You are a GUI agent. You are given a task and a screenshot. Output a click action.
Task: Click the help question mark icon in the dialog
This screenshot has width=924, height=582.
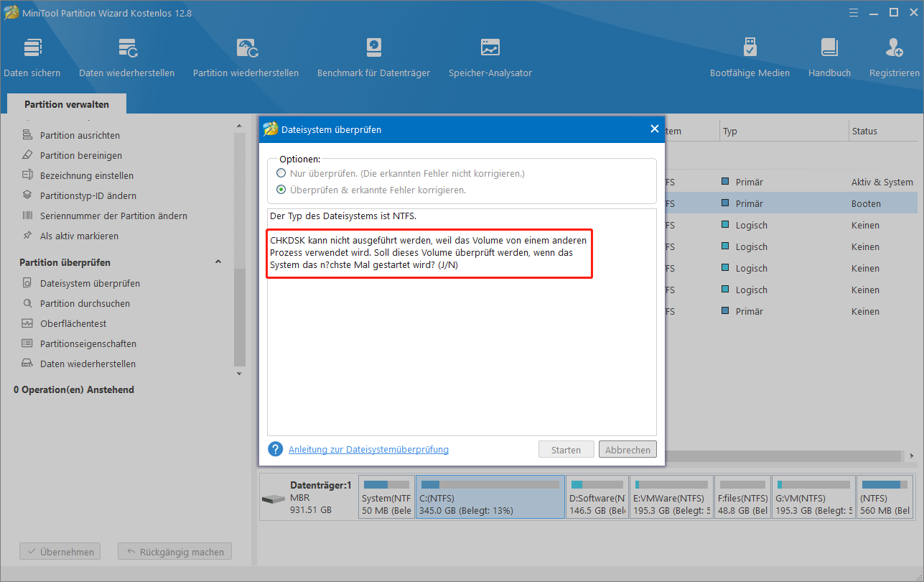coord(276,449)
